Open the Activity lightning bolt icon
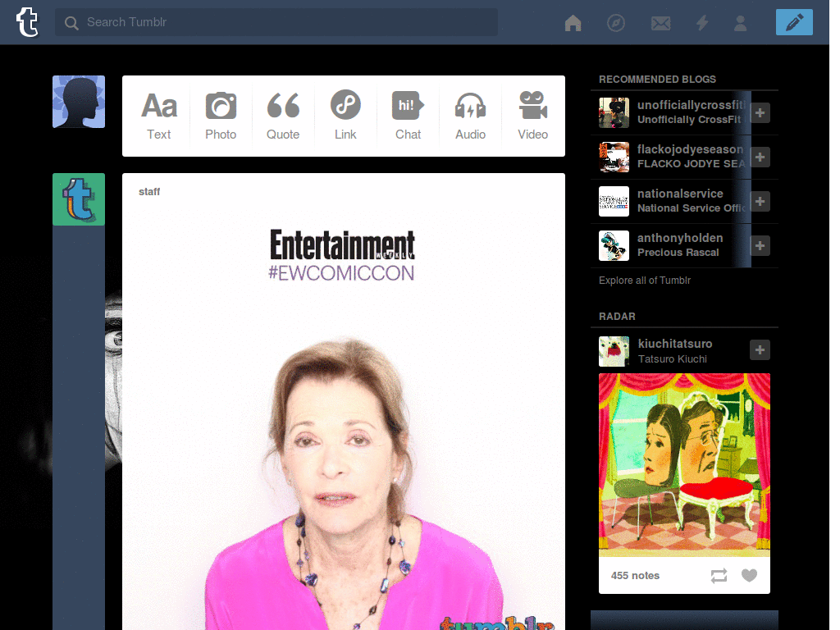The width and height of the screenshot is (840, 630). coord(702,23)
